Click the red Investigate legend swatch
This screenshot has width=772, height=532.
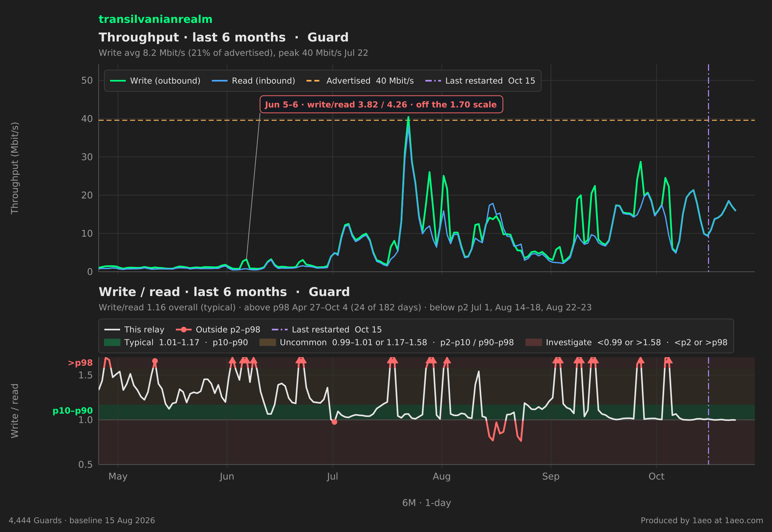[534, 343]
